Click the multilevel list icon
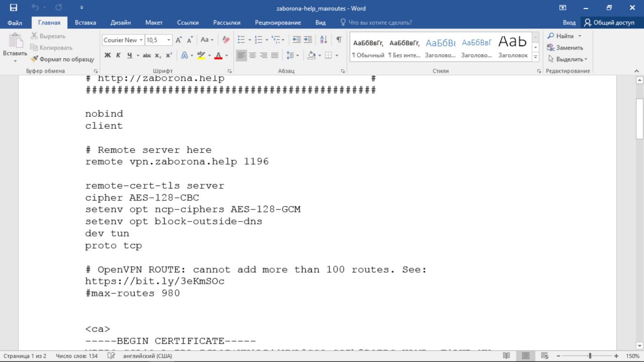 point(276,40)
